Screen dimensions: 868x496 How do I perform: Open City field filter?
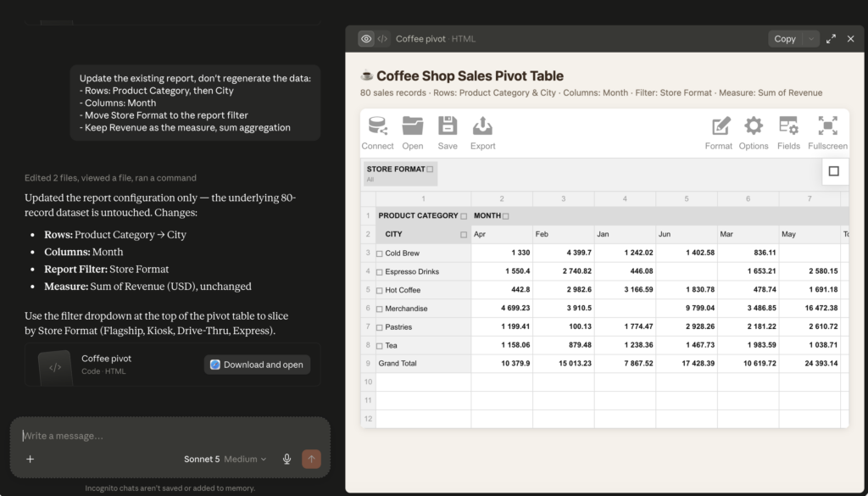click(x=464, y=235)
